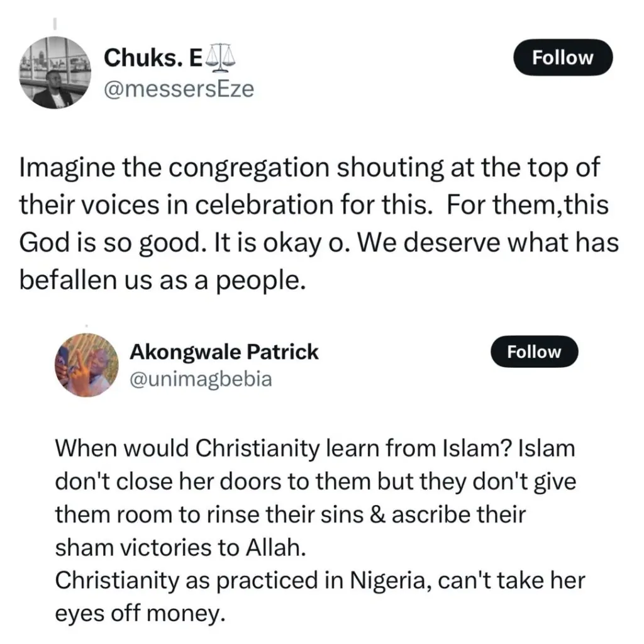Click the 'room to rinse their sins' line

[290, 514]
